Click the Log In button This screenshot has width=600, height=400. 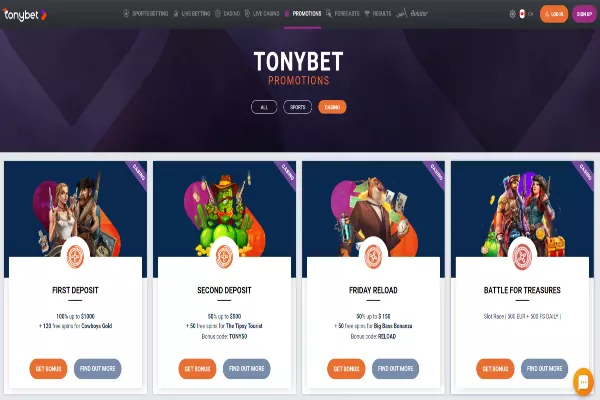point(554,14)
